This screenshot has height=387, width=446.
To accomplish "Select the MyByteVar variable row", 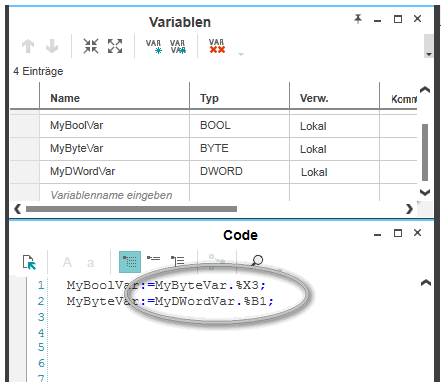I will point(213,149).
